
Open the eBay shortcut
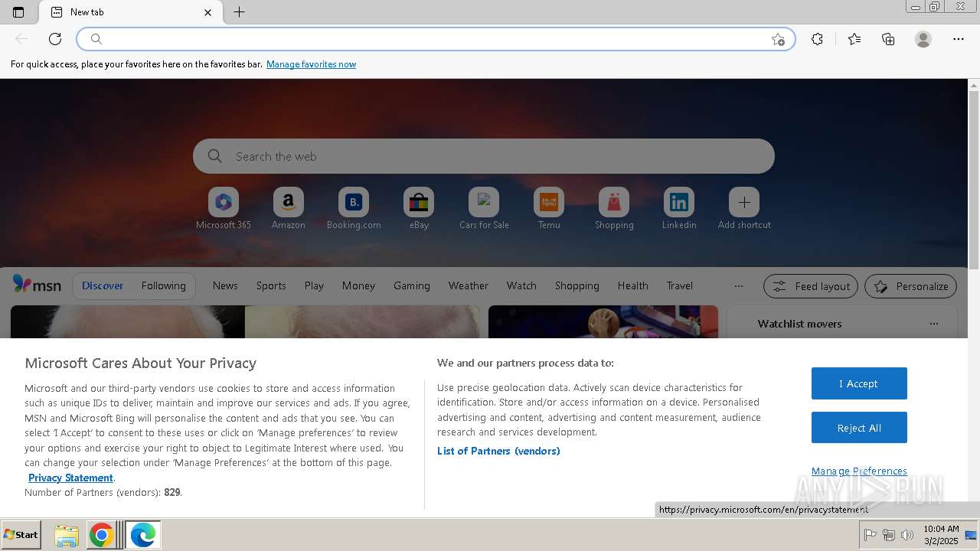point(419,208)
